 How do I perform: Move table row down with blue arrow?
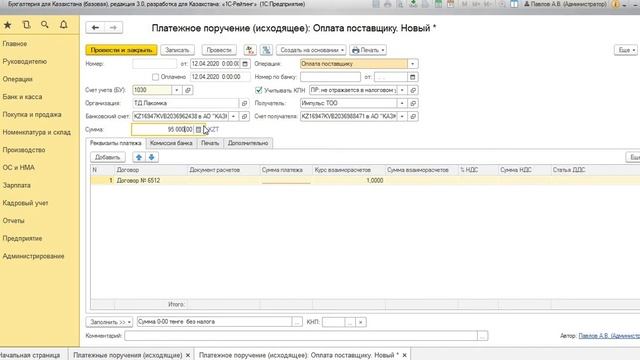pyautogui.click(x=151, y=157)
